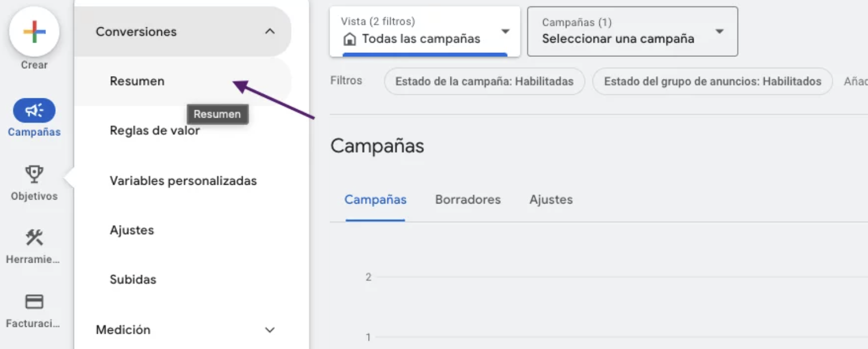The width and height of the screenshot is (868, 349).
Task: Open the Objetivos trophy icon
Action: tap(34, 174)
